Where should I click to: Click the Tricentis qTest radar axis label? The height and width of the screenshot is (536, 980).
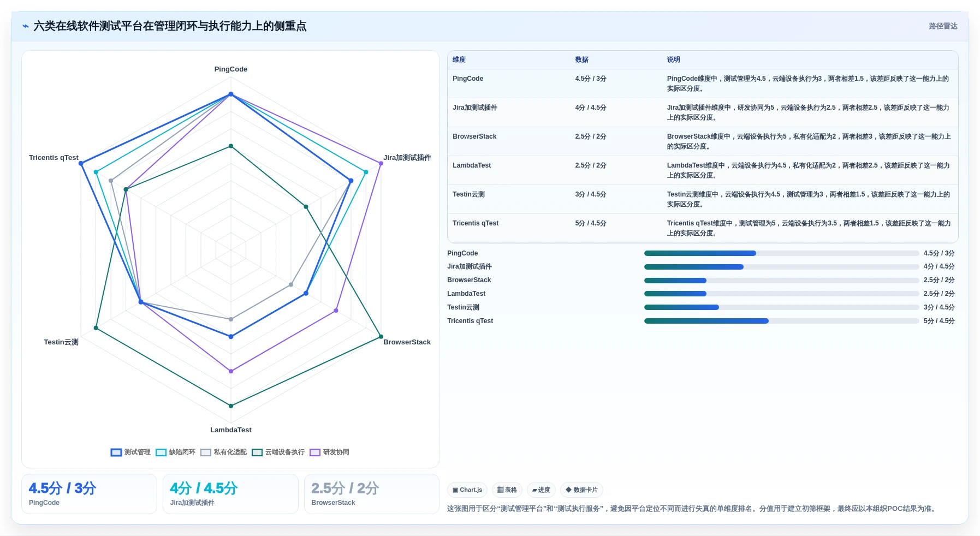click(54, 158)
